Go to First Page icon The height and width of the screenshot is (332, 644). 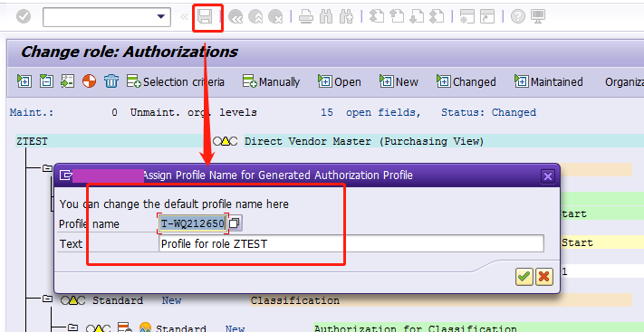[x=377, y=17]
